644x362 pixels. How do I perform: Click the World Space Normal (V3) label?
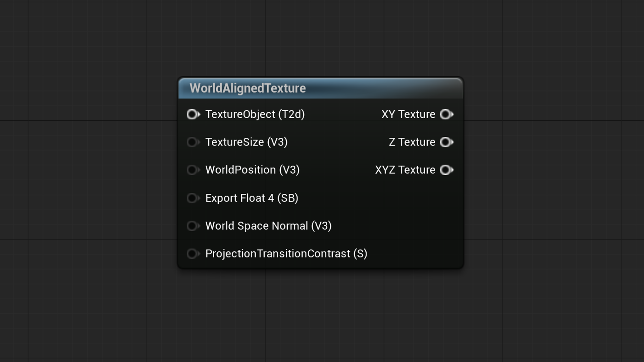pos(268,226)
